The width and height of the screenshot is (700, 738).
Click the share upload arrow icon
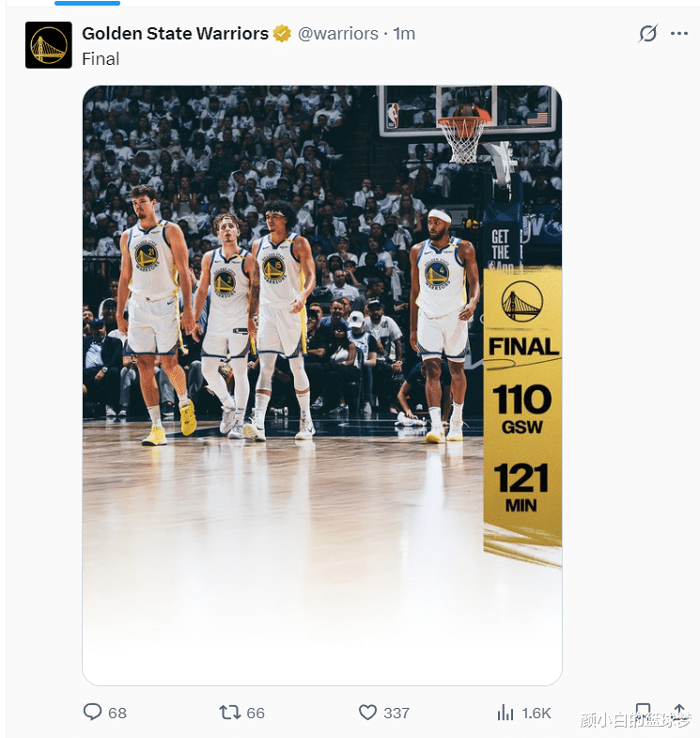pos(679,712)
